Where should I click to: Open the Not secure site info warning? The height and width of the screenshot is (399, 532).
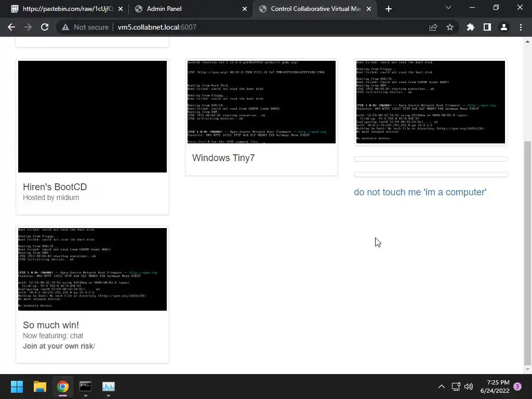(85, 27)
